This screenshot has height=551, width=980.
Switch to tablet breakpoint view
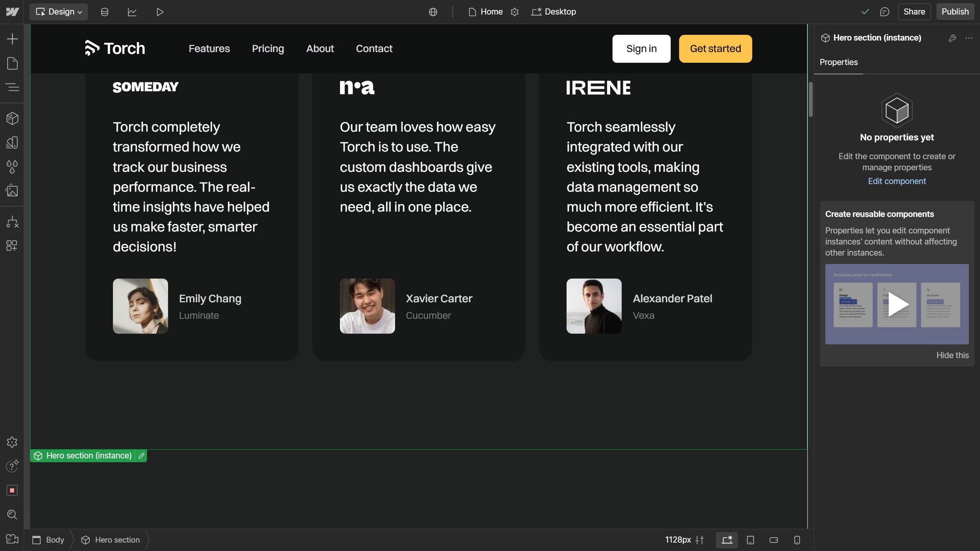750,540
